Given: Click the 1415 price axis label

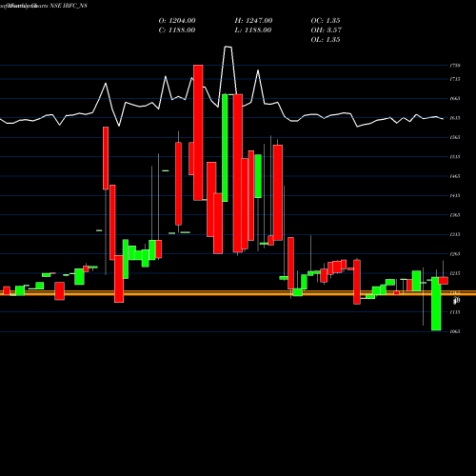Looking at the screenshot, I should (x=455, y=195).
